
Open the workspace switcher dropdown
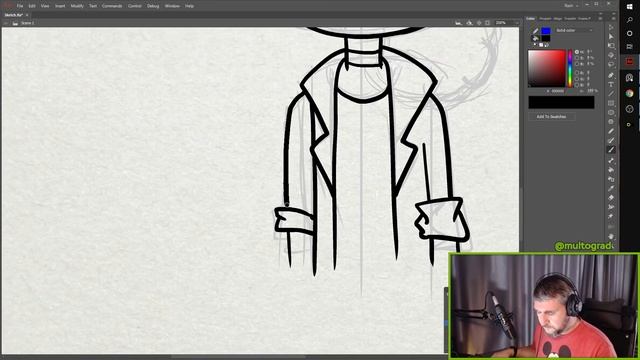pos(571,6)
